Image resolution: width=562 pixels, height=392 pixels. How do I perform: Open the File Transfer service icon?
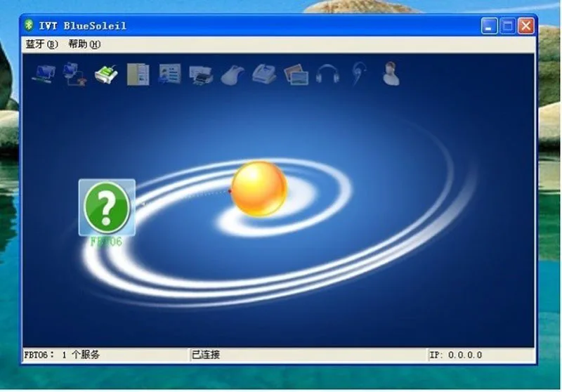click(138, 74)
